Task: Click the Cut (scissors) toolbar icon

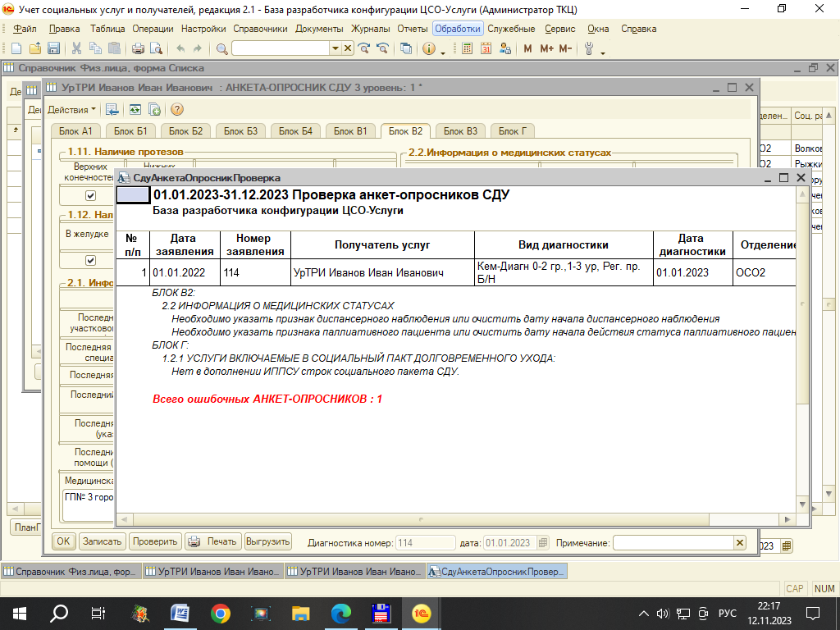Action: tap(76, 49)
